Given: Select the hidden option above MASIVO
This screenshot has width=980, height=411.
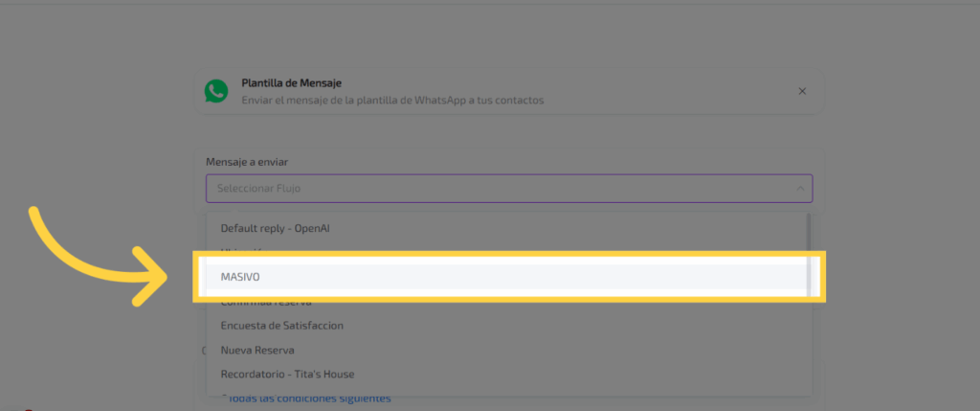Looking at the screenshot, I should click(249, 250).
